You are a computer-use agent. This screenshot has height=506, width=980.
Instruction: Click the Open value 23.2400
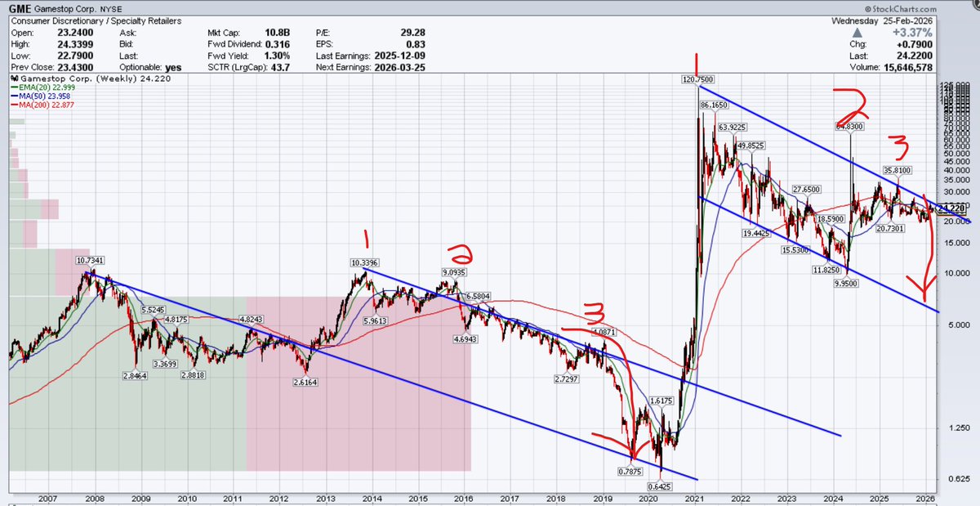(x=77, y=32)
